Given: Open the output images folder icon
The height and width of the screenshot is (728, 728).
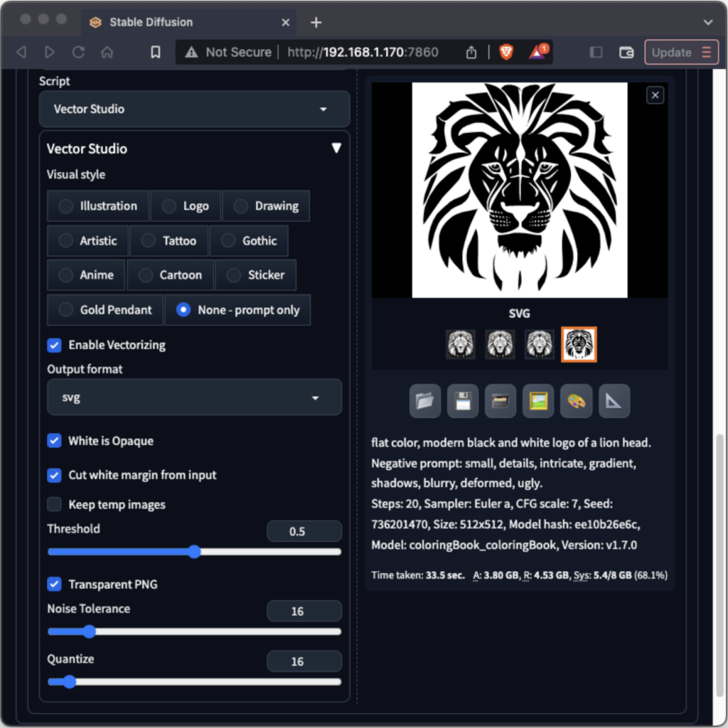Looking at the screenshot, I should [424, 400].
